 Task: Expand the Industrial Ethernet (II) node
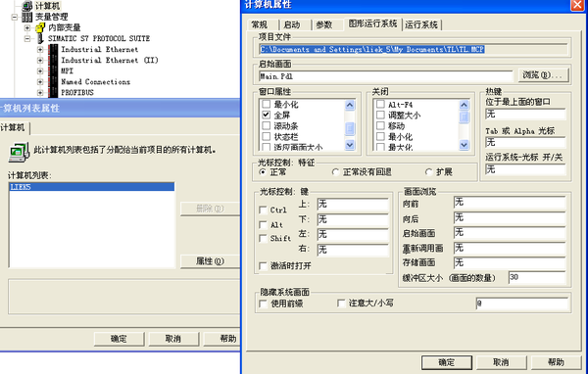coord(40,60)
